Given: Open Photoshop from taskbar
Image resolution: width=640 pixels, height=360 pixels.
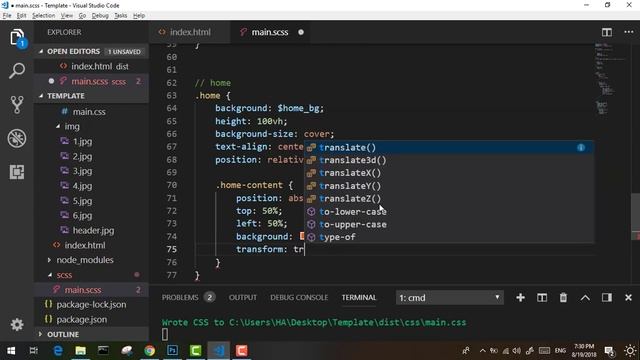Looking at the screenshot, I should point(172,351).
